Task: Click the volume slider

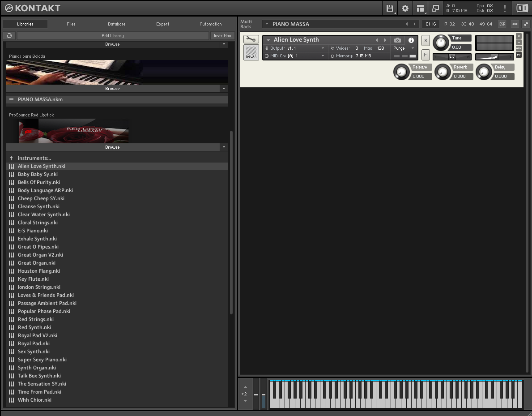Action: [494, 57]
